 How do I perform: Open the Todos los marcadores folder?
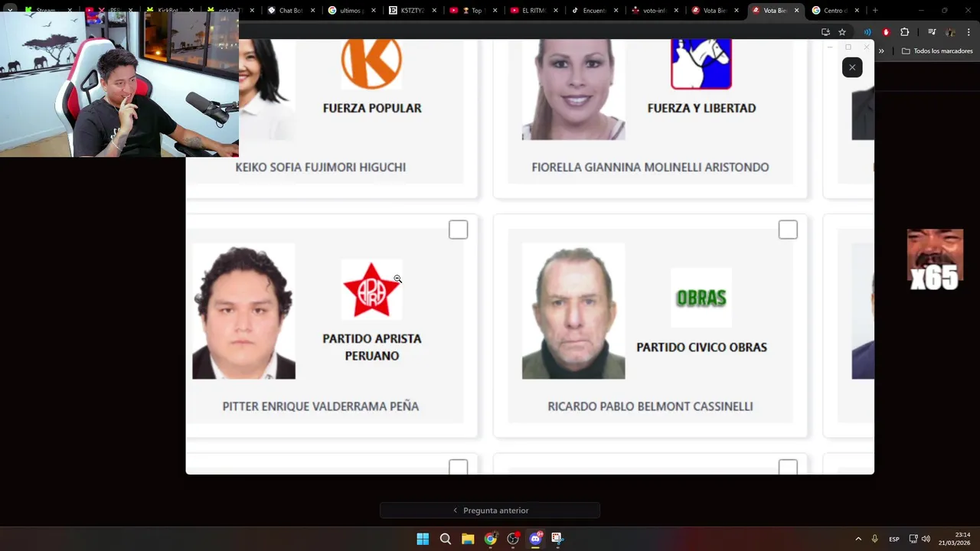[x=937, y=51]
